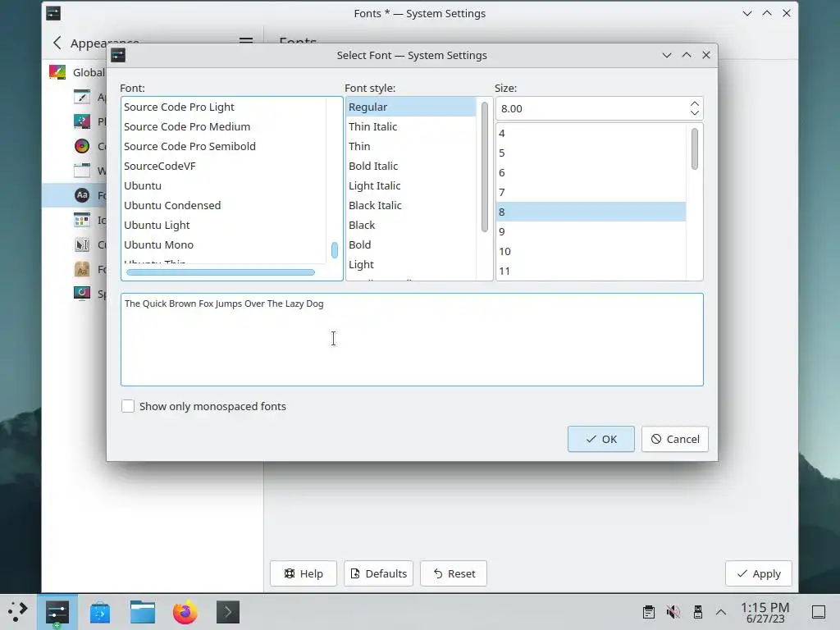840x630 pixels.
Task: Enable Show only monospaced fonts
Action: tap(128, 406)
